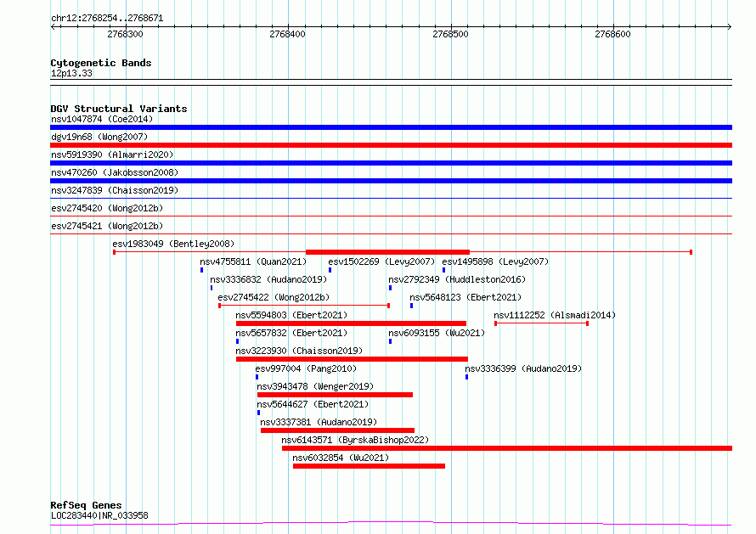Click the blue marker under nsv5644627
Image resolution: width=756 pixels, height=534 pixels.
[x=258, y=413]
